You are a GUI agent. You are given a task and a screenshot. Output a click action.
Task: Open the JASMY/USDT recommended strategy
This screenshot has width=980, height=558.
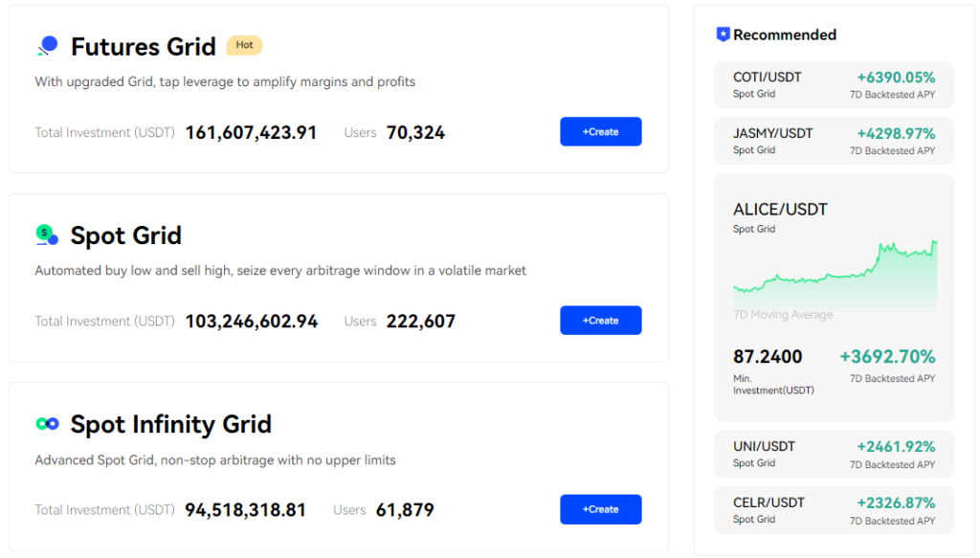tap(833, 141)
